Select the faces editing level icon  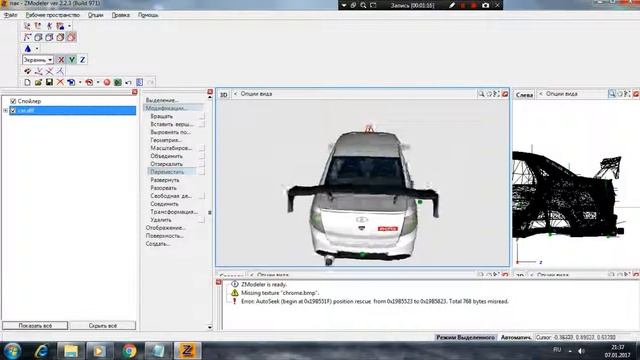(49, 37)
